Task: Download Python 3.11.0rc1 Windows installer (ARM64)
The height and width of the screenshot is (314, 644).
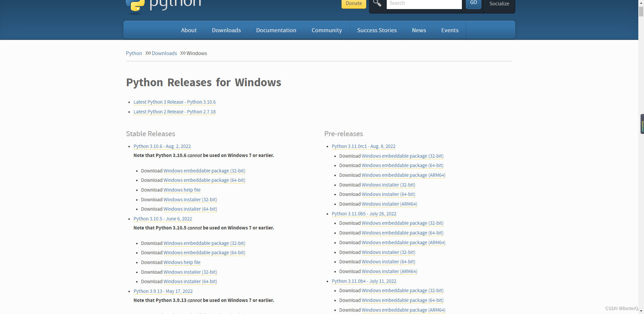Action: click(x=389, y=204)
